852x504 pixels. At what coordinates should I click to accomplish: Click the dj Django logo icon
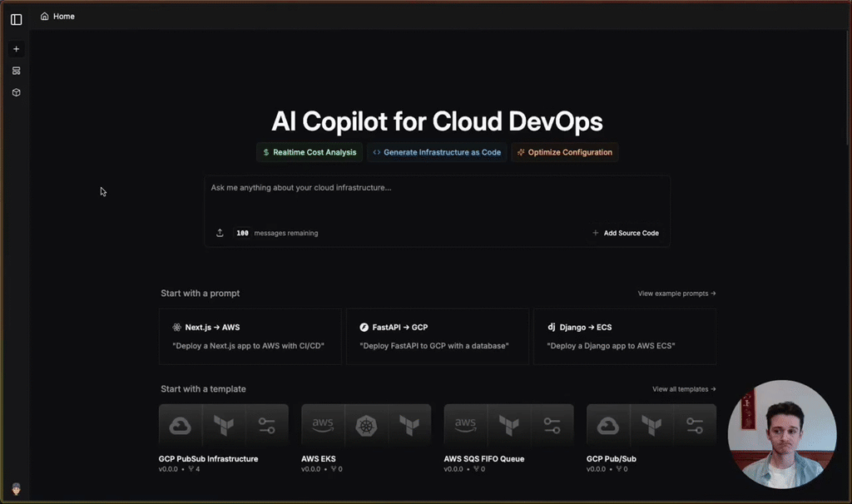coord(552,326)
